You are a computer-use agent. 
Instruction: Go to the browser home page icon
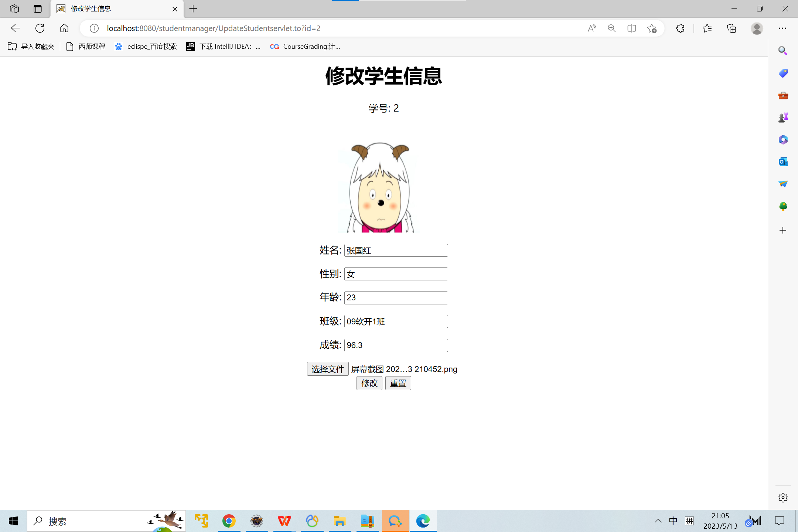64,28
